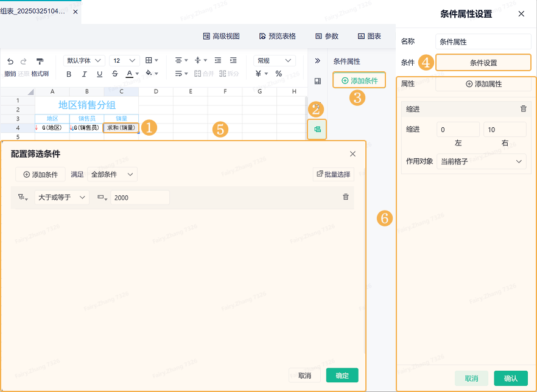Image resolution: width=537 pixels, height=392 pixels.
Task: Close the 组表_20250325104 tab
Action: point(75,12)
